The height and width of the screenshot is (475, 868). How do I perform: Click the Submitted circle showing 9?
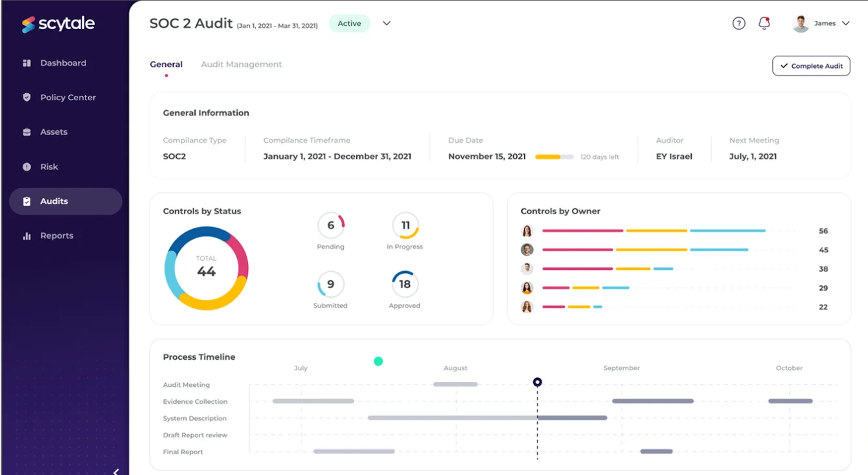pos(330,284)
